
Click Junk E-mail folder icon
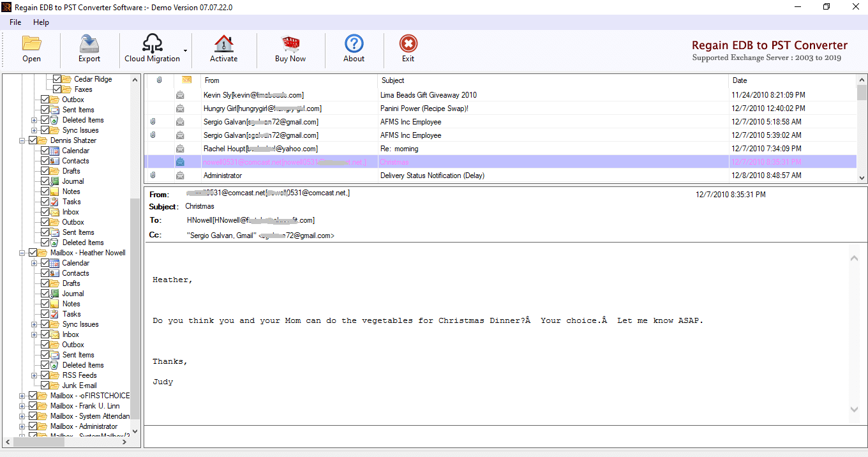tap(55, 386)
